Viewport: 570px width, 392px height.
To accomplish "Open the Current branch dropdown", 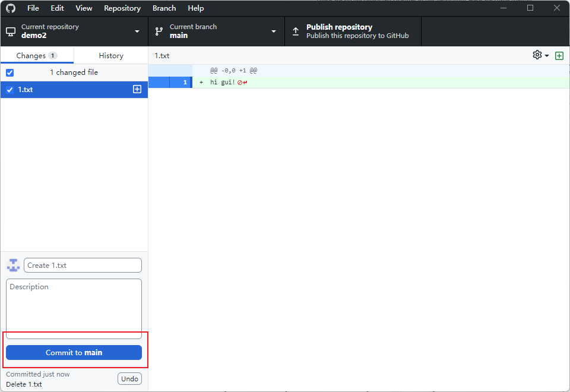I will [x=274, y=31].
